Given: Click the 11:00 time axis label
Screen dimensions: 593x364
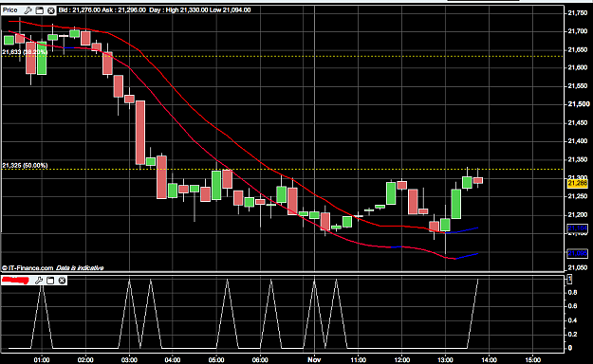Looking at the screenshot, I should click(x=358, y=360).
